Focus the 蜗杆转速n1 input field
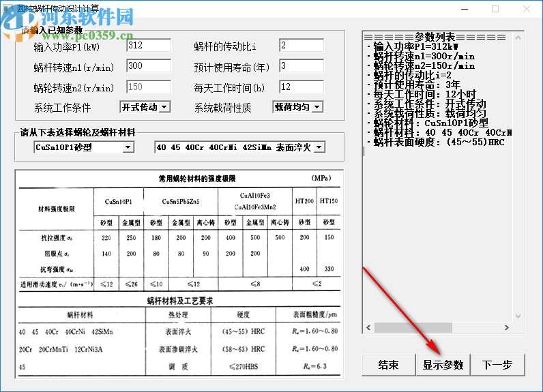 click(x=149, y=65)
